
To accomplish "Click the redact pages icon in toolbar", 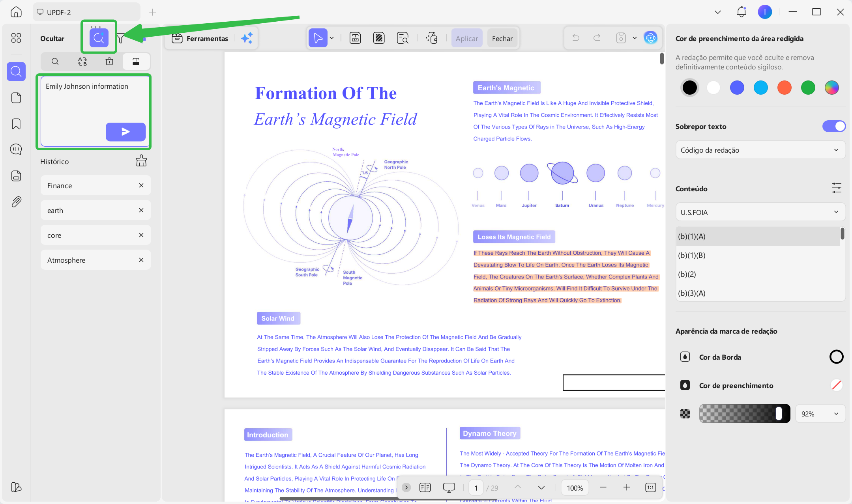I will 432,38.
